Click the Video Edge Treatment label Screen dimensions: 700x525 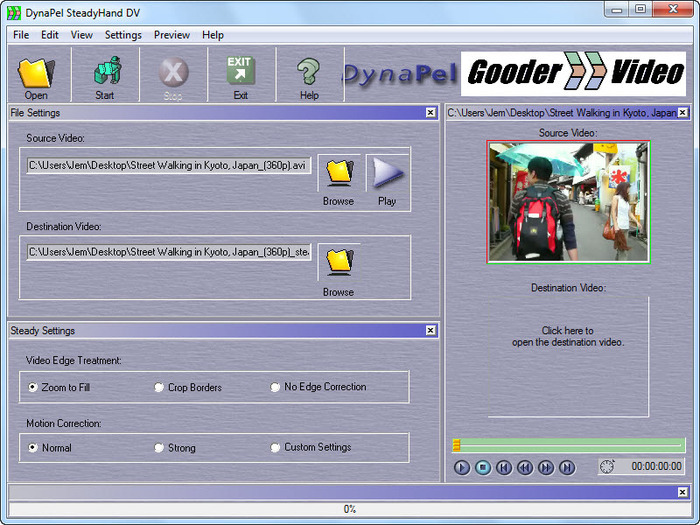pyautogui.click(x=74, y=360)
